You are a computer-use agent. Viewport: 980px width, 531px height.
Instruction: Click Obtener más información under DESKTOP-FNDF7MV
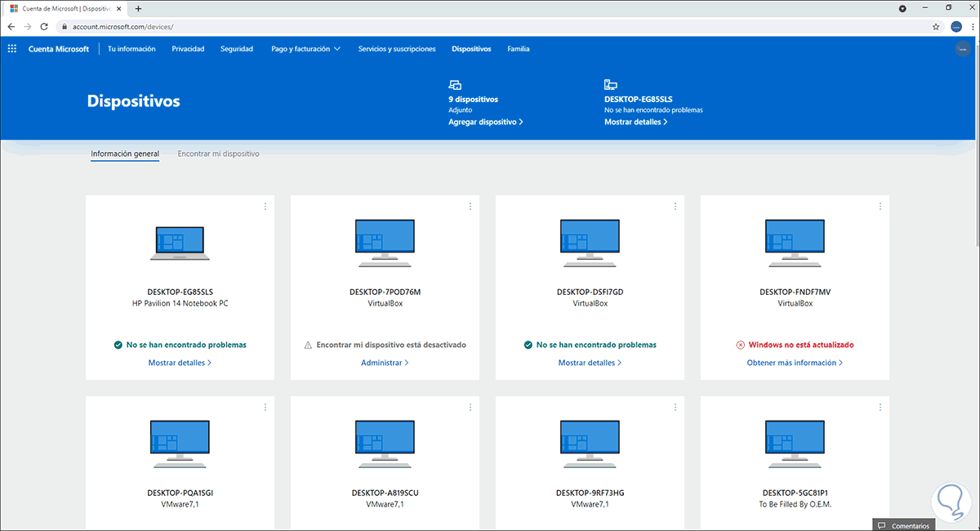click(x=795, y=363)
